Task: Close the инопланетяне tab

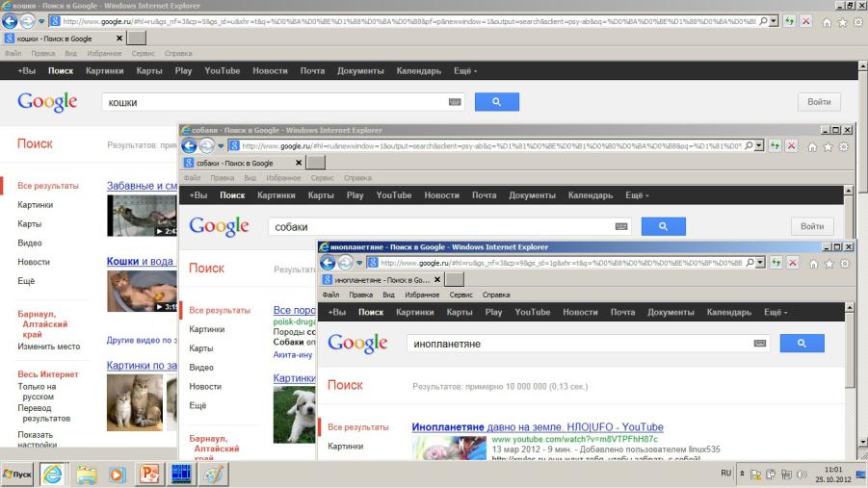Action: 437,280
